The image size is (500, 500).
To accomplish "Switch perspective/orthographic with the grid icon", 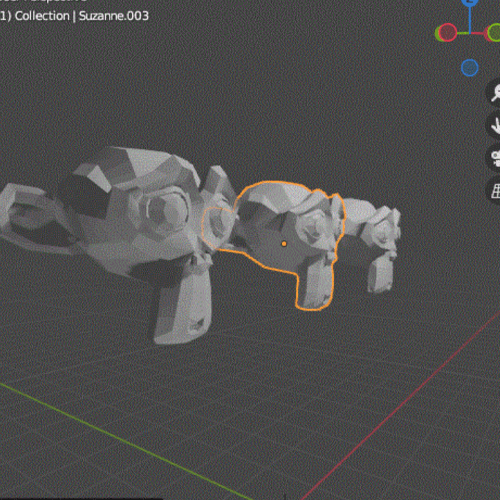I will (496, 190).
